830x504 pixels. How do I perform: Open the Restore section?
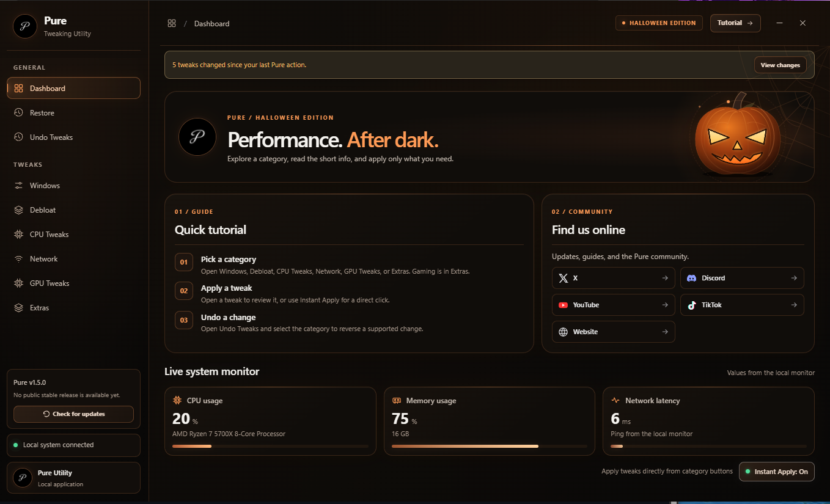click(73, 113)
